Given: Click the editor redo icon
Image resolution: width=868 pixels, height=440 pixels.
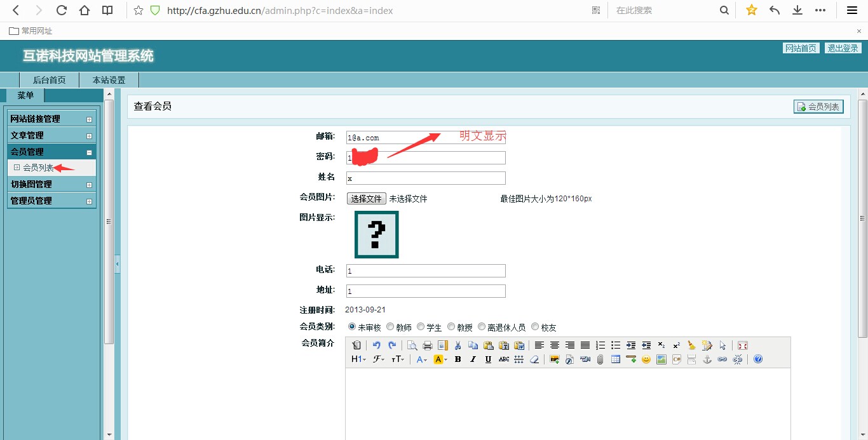Looking at the screenshot, I should pos(392,345).
